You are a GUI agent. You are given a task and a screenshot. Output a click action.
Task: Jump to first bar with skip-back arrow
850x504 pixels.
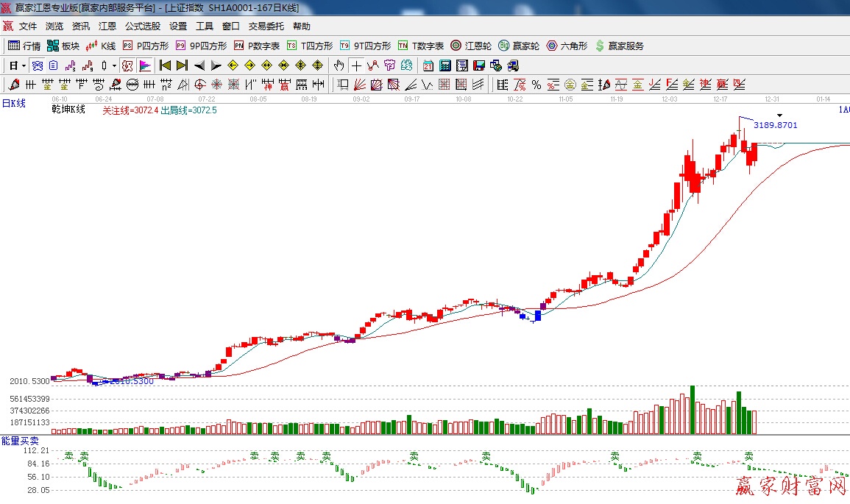point(165,65)
